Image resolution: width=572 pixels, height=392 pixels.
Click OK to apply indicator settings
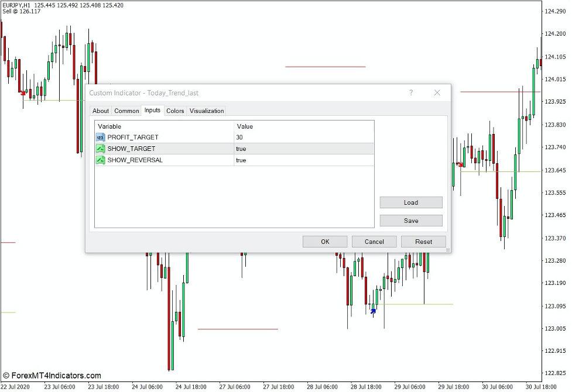coord(325,241)
